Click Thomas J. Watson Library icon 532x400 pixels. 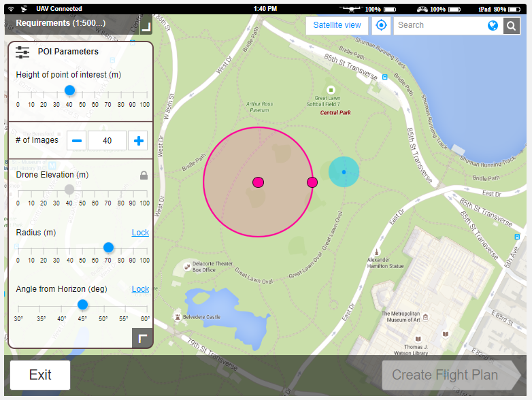pyautogui.click(x=418, y=339)
